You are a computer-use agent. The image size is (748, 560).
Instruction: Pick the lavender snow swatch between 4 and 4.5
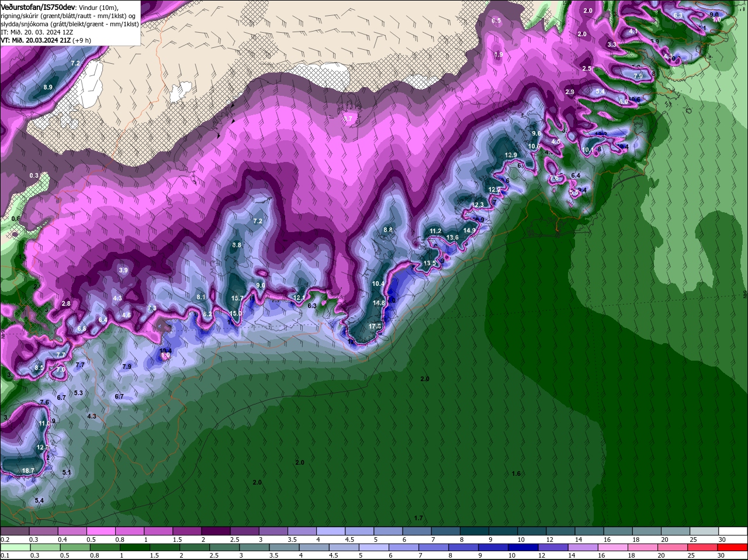coord(331,531)
